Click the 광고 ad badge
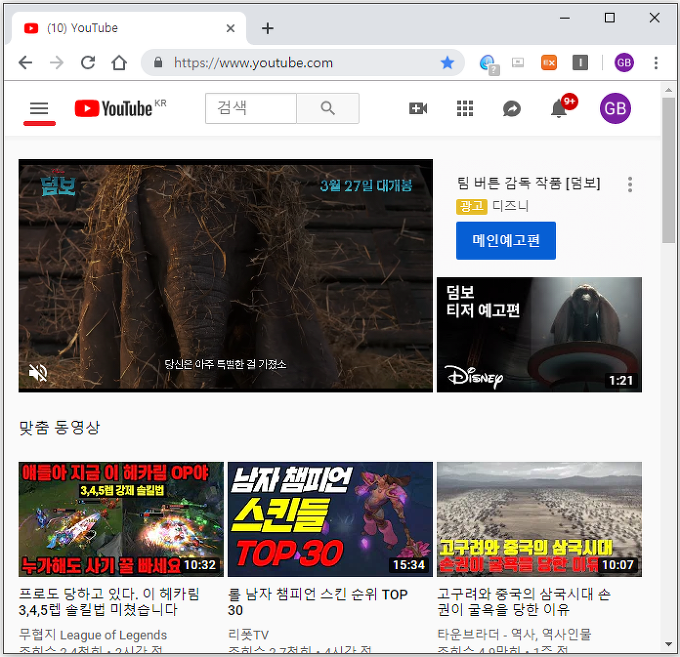Viewport: 680px width, 657px height. [471, 206]
